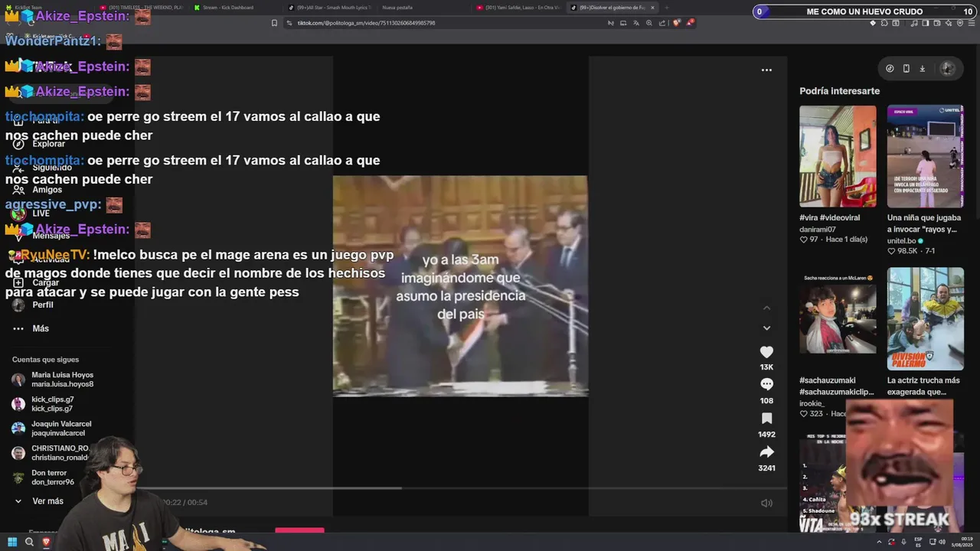Open the #vira #videoviral suggested thumbnail
Screen dimensions: 980x551
838,156
